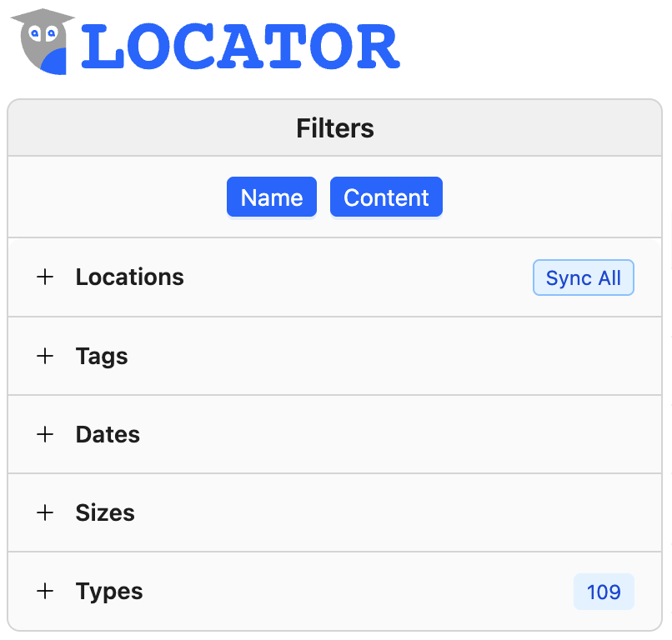Screen dimensions: 672x640
Task: Toggle the Content search filter
Action: click(386, 197)
